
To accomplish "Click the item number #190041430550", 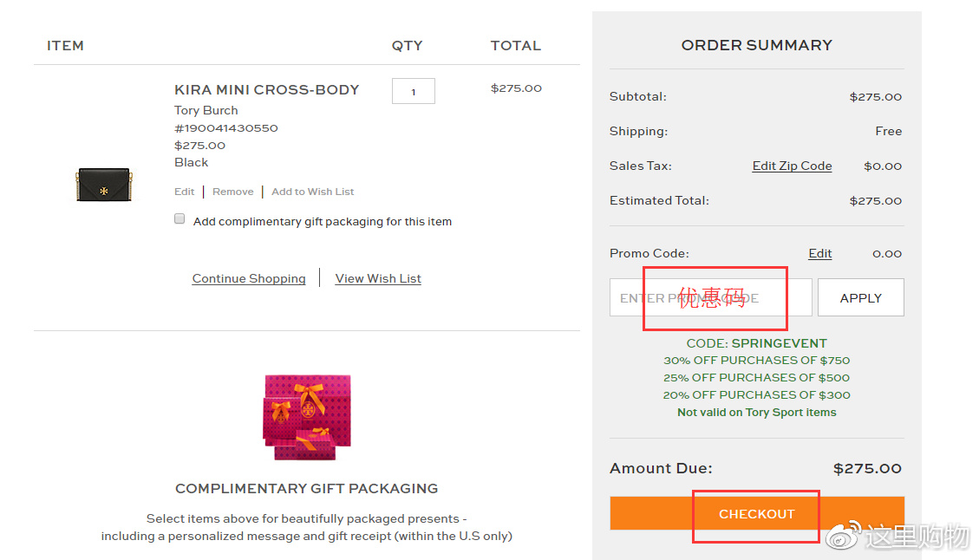I will tap(225, 127).
